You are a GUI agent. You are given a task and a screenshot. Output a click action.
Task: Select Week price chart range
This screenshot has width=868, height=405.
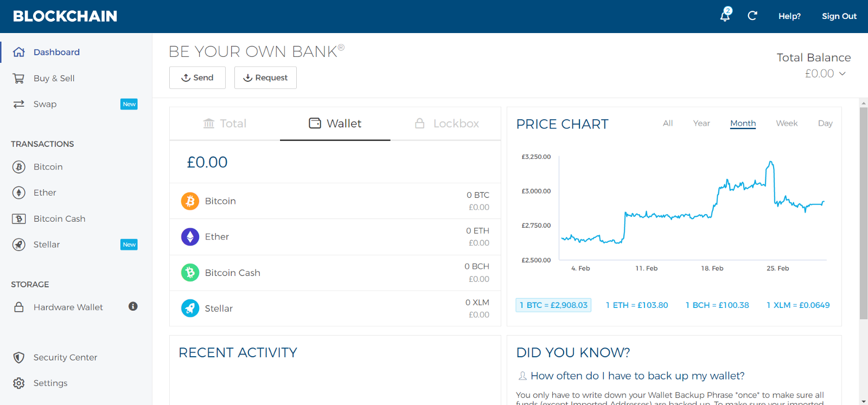coord(787,123)
